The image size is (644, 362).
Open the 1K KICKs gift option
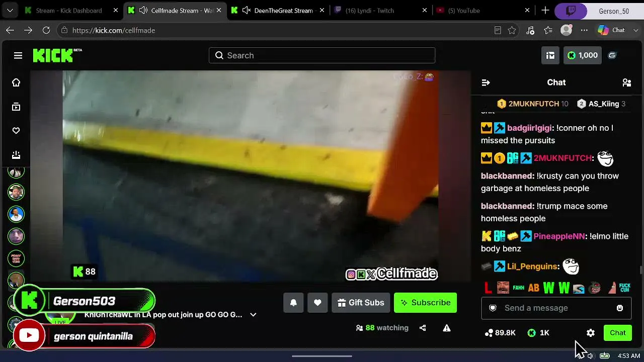[x=538, y=333]
